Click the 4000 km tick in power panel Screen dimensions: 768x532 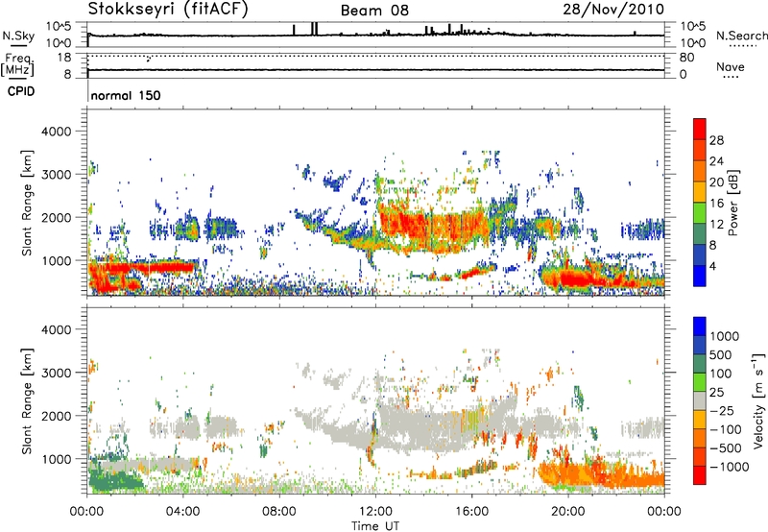click(56, 132)
